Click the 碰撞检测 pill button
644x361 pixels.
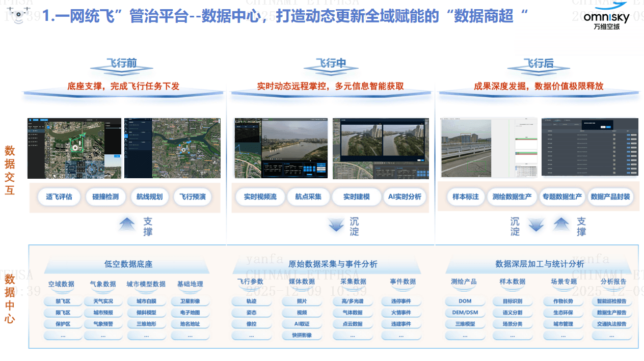pos(105,197)
